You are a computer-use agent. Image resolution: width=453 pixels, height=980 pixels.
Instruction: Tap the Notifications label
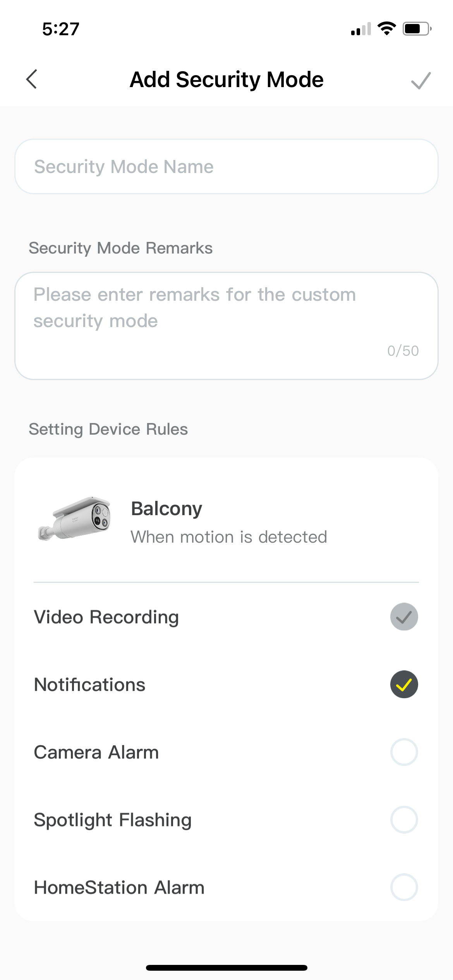coord(90,685)
